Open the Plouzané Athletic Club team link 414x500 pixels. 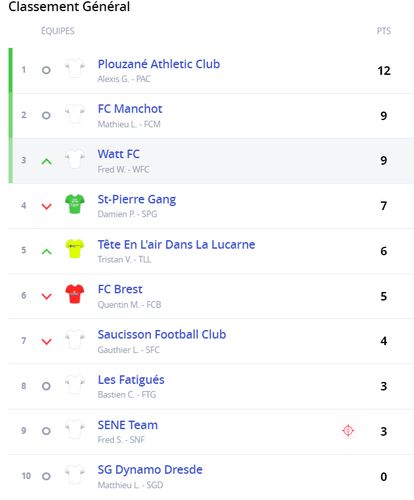(x=159, y=64)
